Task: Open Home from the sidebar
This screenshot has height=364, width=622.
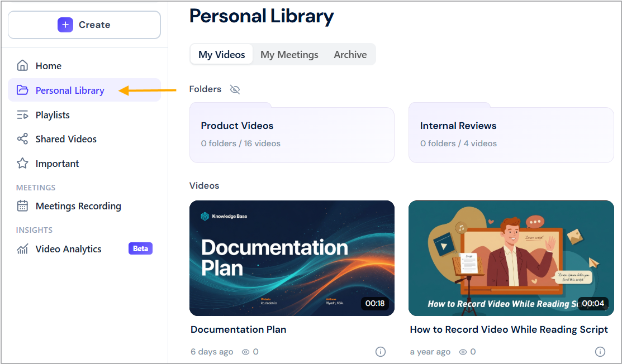Action: [x=84, y=66]
